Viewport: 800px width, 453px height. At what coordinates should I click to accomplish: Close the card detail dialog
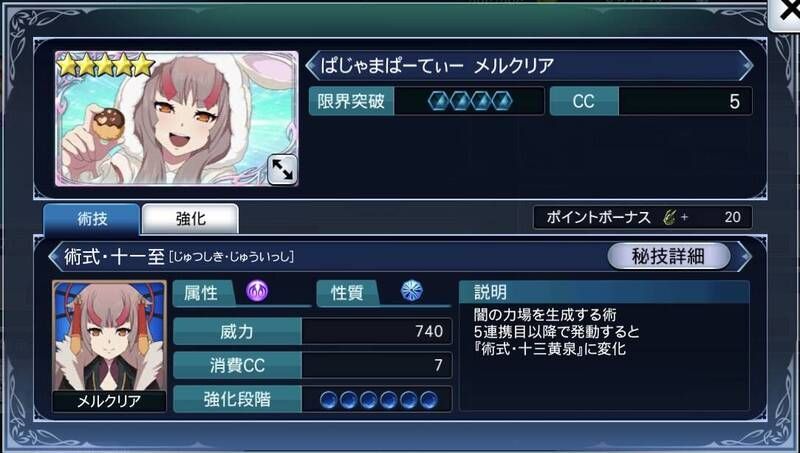[787, 13]
